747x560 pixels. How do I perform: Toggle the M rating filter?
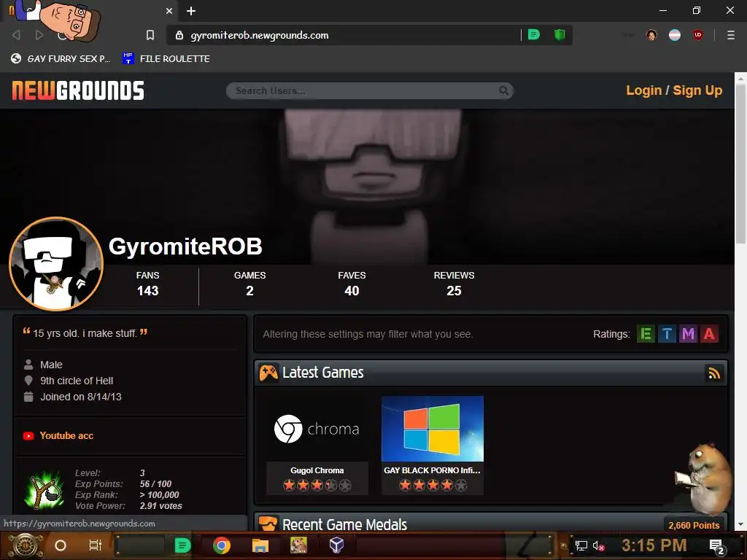tap(688, 334)
